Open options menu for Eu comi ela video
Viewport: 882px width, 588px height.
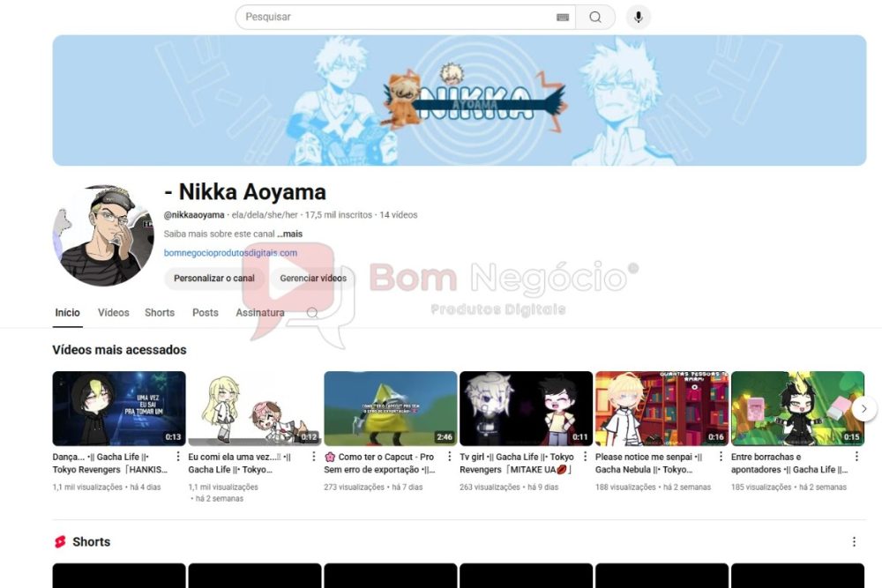[314, 457]
